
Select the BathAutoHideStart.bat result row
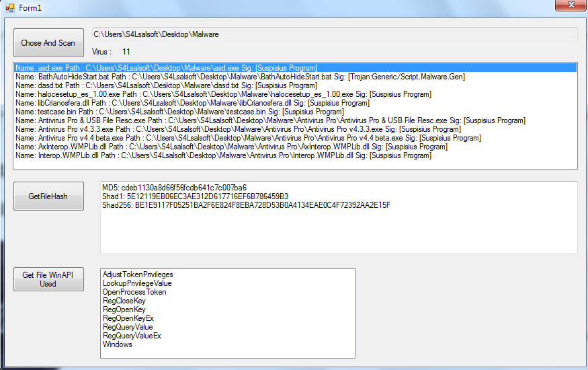pos(296,77)
